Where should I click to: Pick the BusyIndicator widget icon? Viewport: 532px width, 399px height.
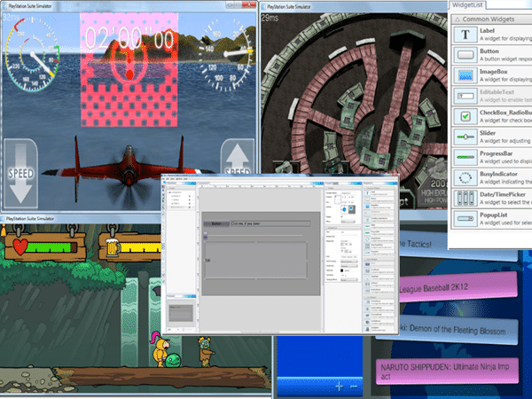465,177
